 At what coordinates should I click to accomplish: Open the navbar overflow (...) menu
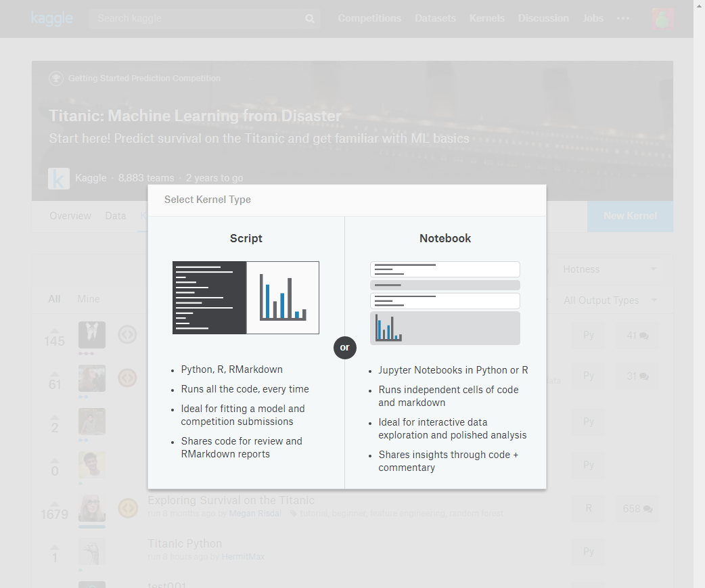[623, 18]
